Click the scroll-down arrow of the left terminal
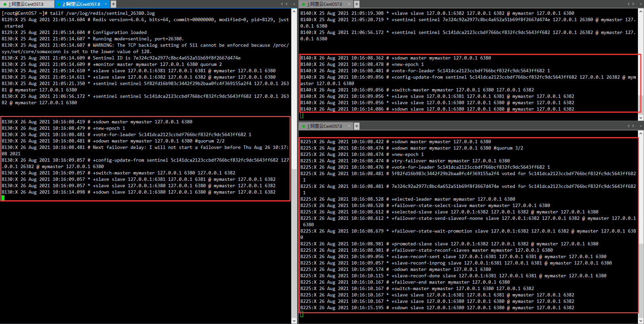Viewport: 644px width, 324px height. click(294, 321)
